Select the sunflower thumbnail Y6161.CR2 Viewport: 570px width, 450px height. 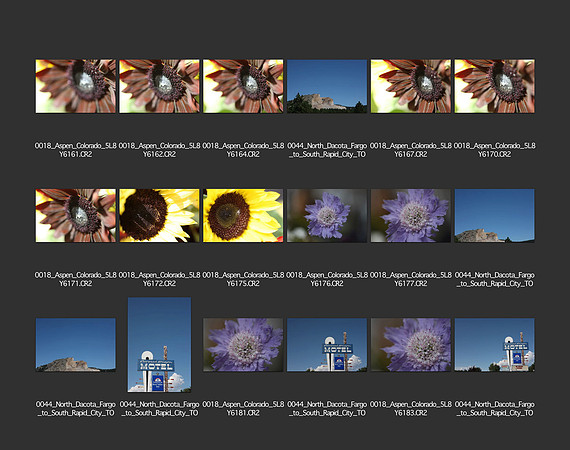(x=76, y=86)
